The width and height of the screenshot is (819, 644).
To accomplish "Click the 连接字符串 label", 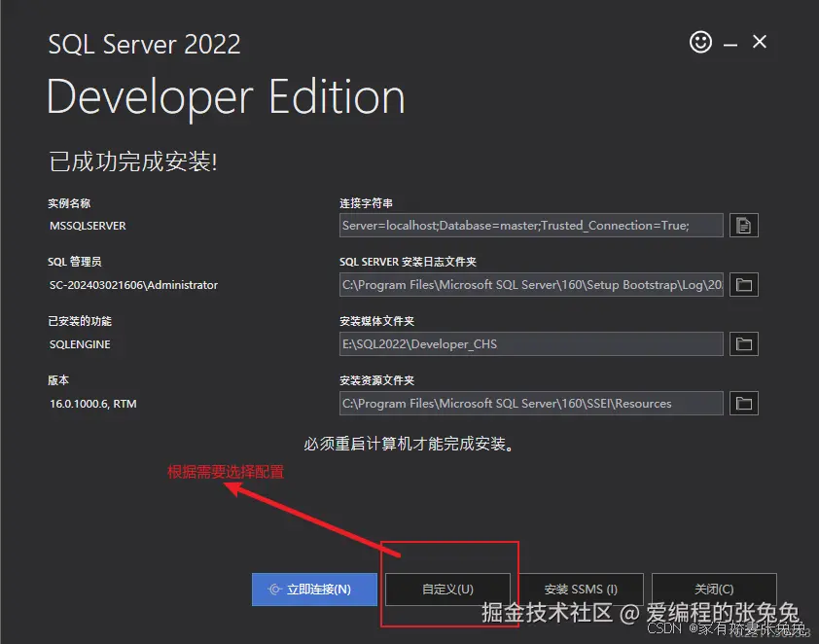I will click(366, 203).
